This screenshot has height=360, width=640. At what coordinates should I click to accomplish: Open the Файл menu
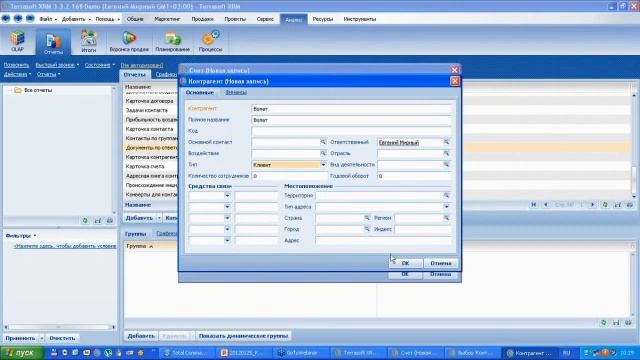pos(48,19)
